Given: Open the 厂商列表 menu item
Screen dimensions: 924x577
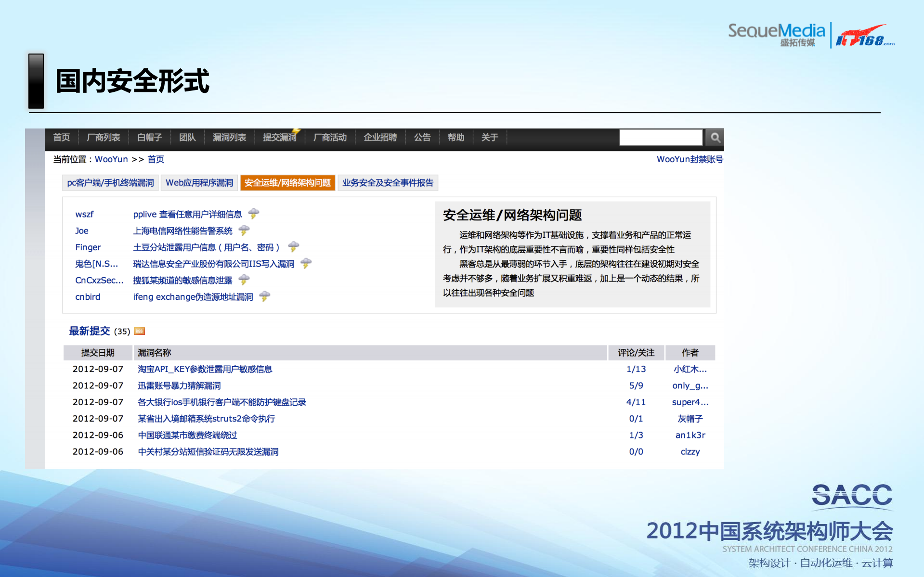Looking at the screenshot, I should (x=104, y=137).
